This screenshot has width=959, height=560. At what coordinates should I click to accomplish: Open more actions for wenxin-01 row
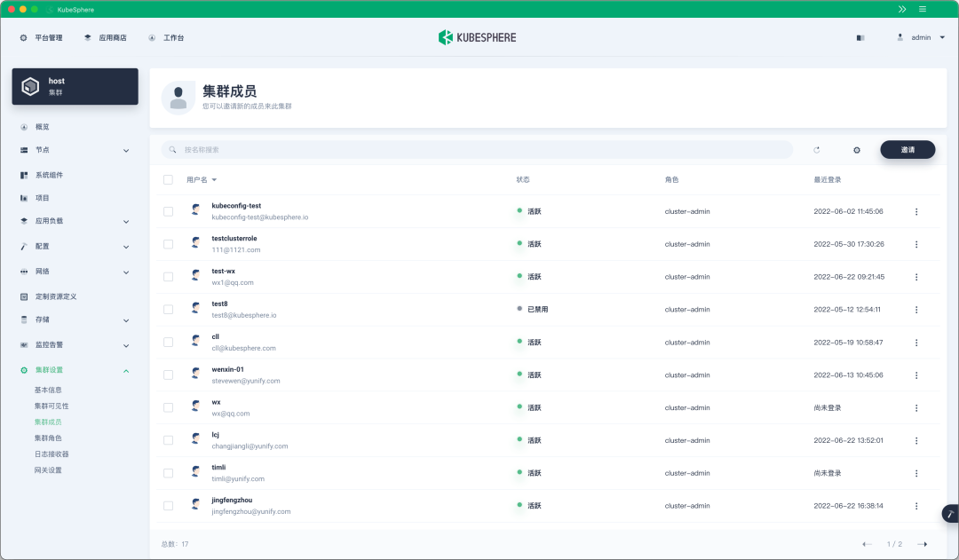[916, 375]
